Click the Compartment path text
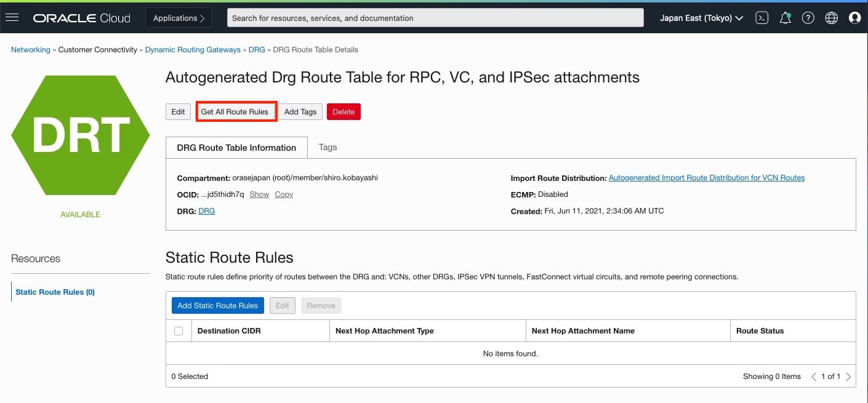The height and width of the screenshot is (403, 868). (305, 178)
